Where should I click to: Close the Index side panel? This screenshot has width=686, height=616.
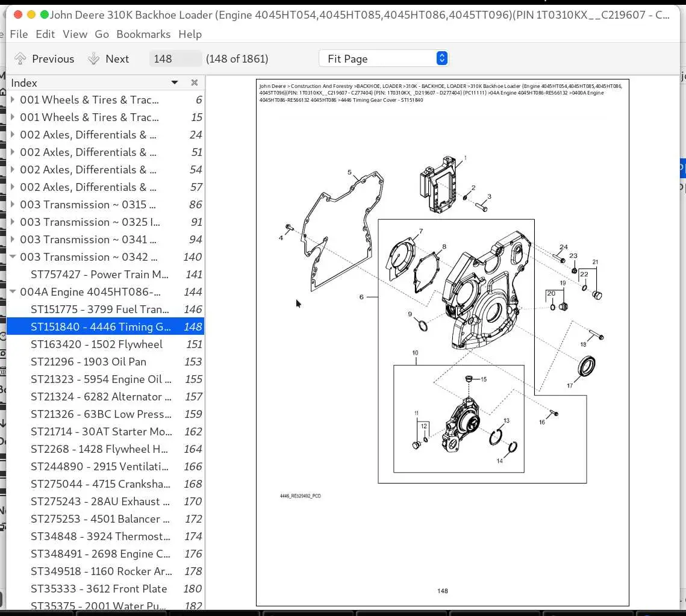coord(195,82)
